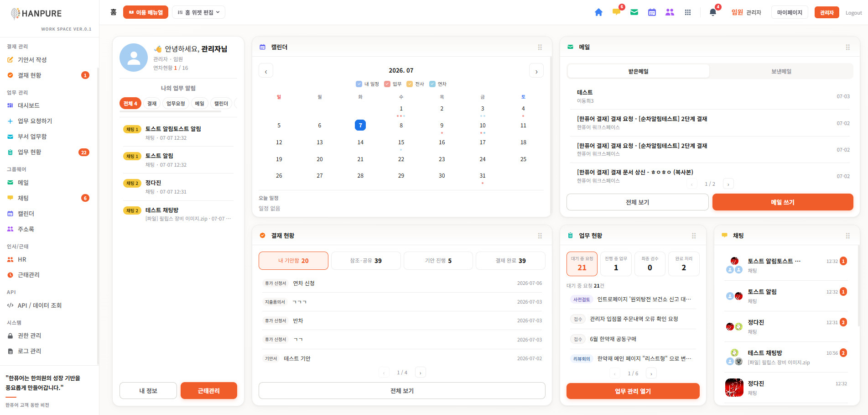
Task: Switch to 보낸메일 tab
Action: point(781,71)
